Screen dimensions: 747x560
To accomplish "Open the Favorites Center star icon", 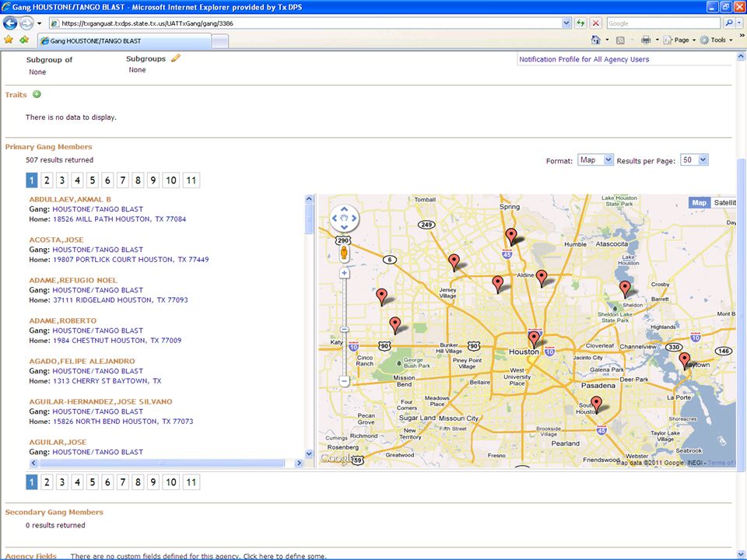I will tap(9, 40).
